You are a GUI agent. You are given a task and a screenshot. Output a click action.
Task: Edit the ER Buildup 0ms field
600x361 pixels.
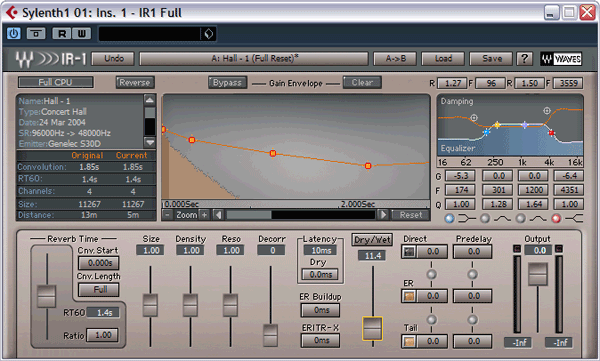pyautogui.click(x=320, y=310)
